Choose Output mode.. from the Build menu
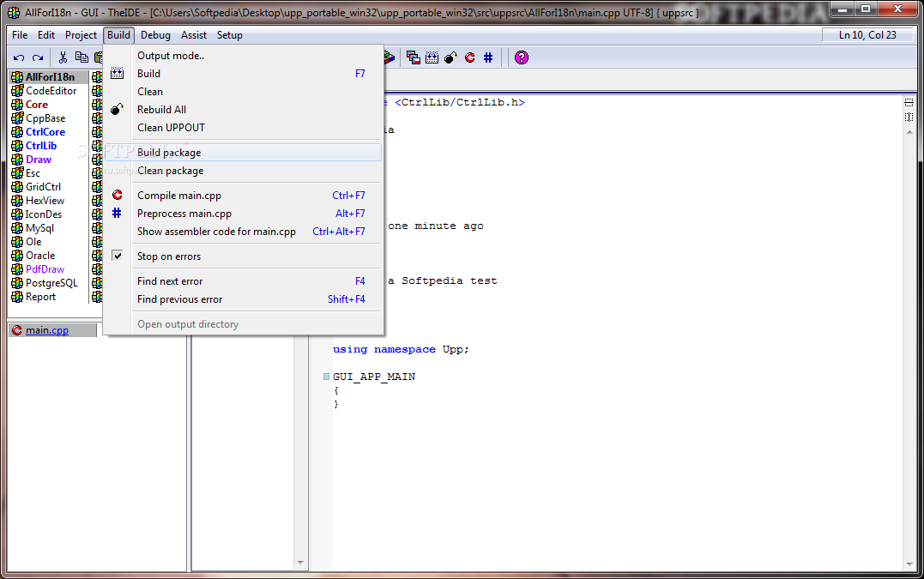The height and width of the screenshot is (579, 924). point(243,56)
